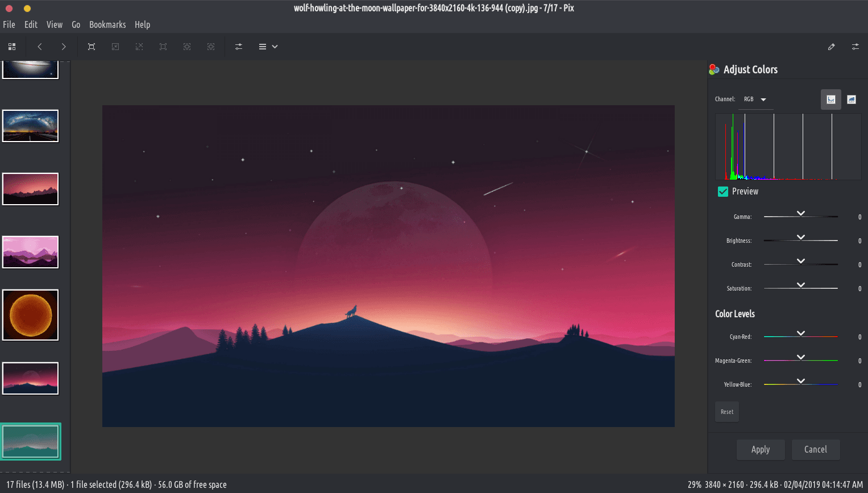Go to the next image arrow
The width and height of the screenshot is (868, 493).
click(x=64, y=47)
